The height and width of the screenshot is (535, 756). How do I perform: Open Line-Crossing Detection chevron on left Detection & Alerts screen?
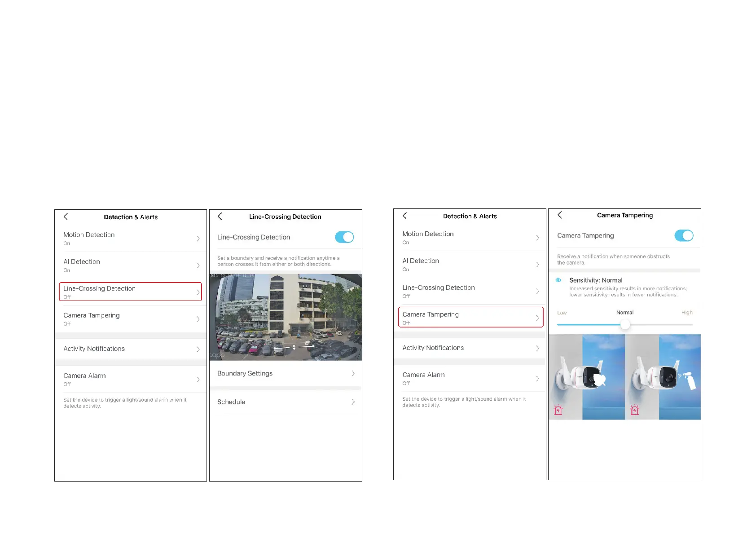point(198,292)
